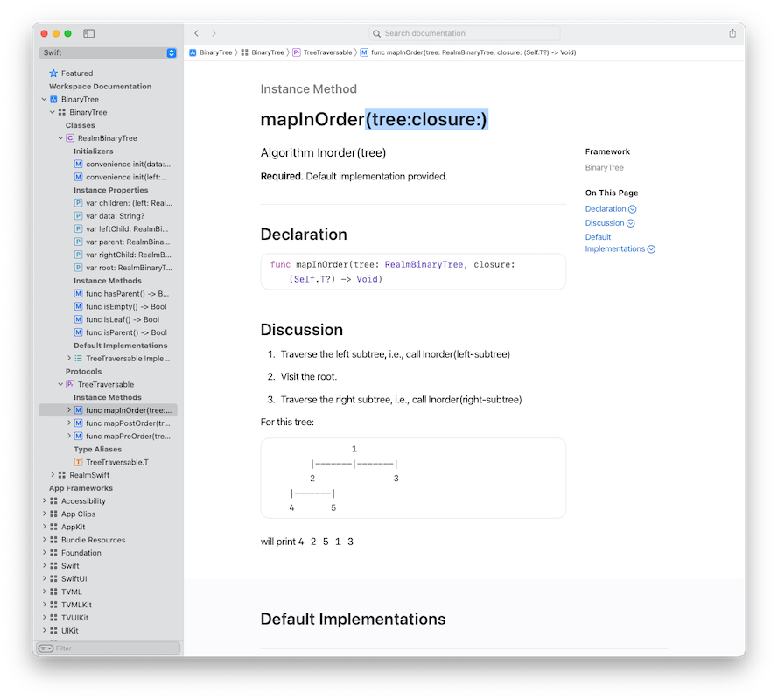
Task: Toggle the sidebar with the toolbar icon
Action: pyautogui.click(x=88, y=33)
